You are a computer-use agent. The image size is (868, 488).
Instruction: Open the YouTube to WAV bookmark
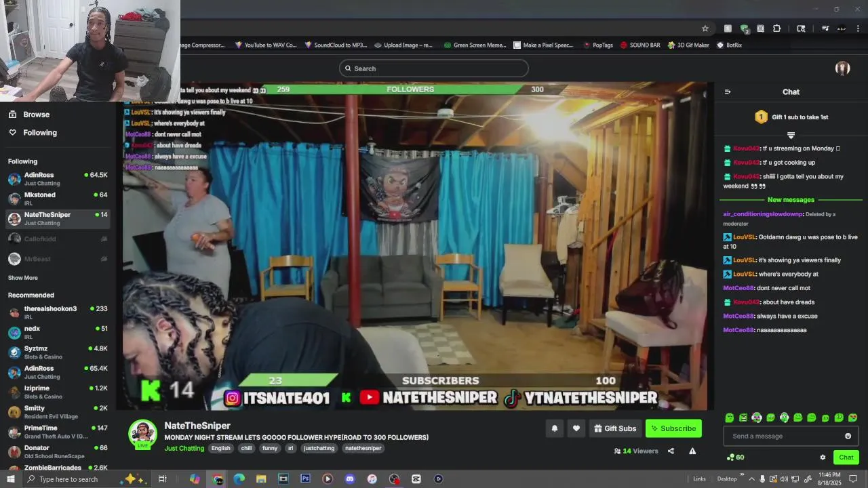(266, 45)
